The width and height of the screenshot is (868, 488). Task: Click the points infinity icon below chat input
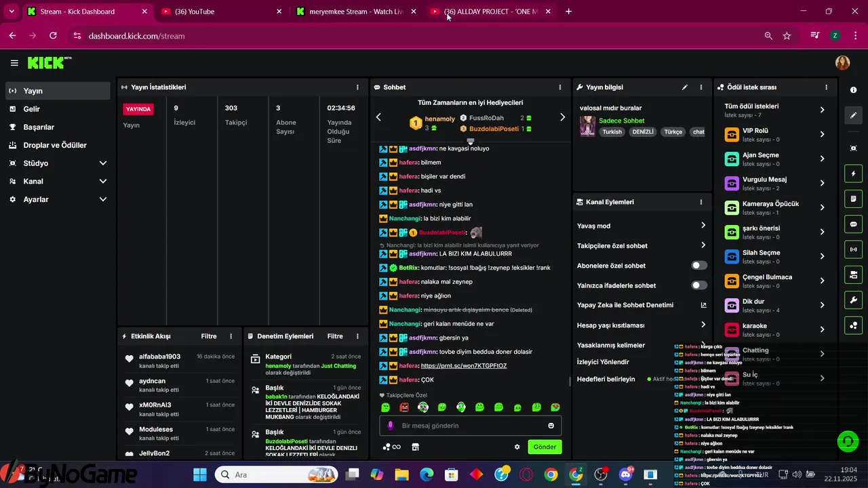(392, 447)
